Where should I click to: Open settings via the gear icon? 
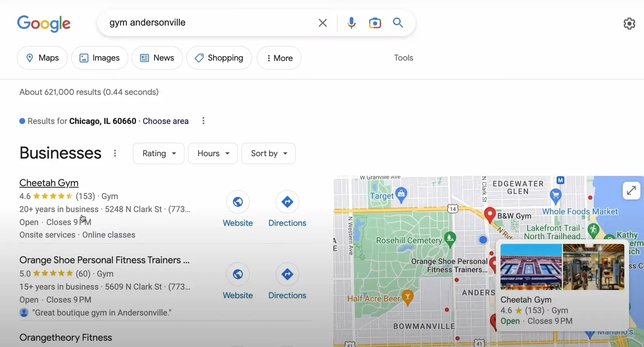(x=629, y=24)
